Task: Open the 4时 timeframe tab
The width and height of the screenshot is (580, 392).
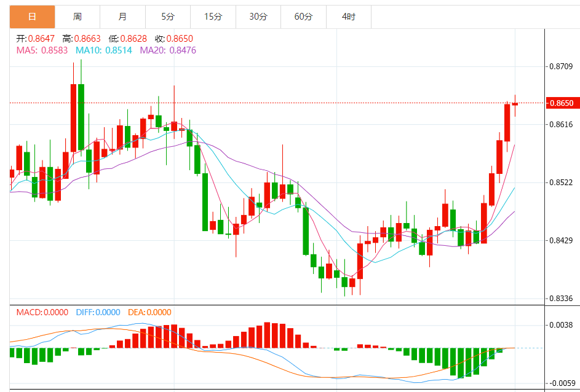Action: click(x=349, y=17)
